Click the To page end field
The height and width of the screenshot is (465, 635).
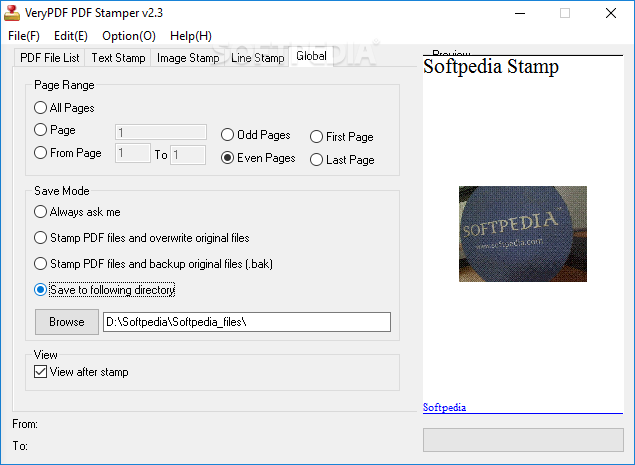pos(188,155)
